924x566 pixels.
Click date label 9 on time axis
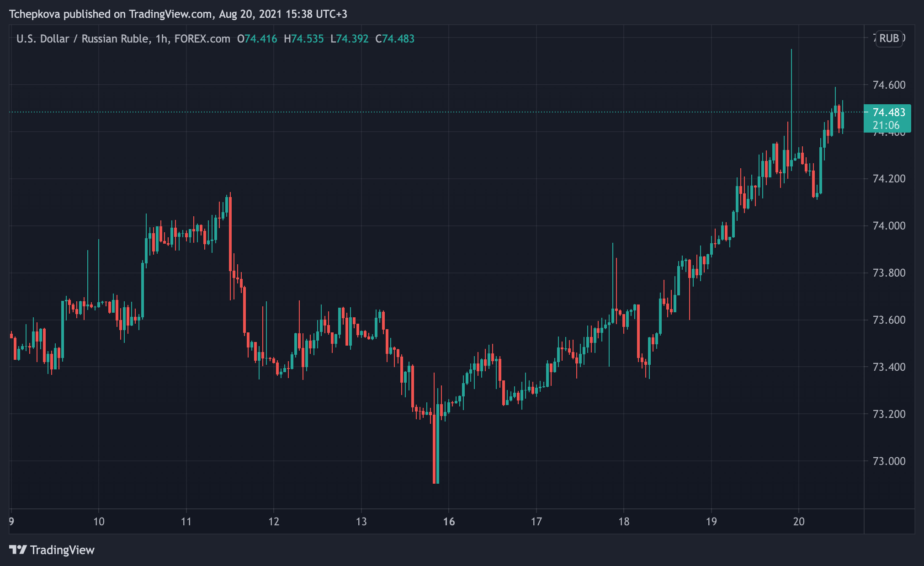coord(11,522)
